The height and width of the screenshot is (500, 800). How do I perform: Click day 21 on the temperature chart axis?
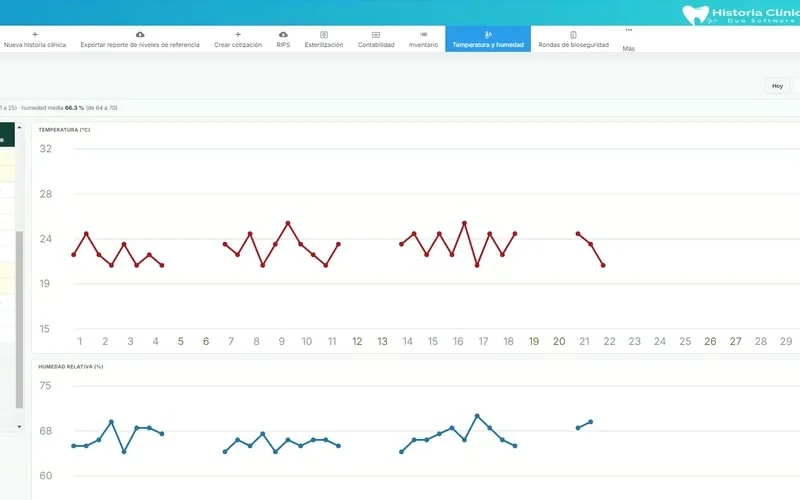pyautogui.click(x=584, y=341)
